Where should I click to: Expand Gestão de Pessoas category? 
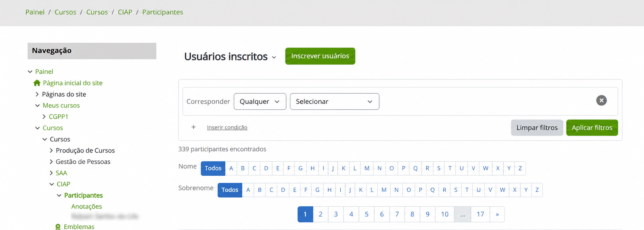point(51,162)
